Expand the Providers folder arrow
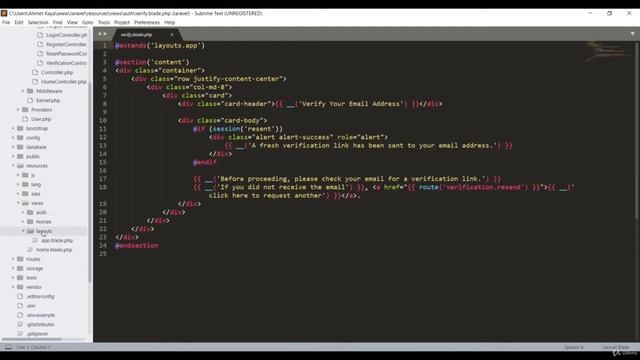 click(x=18, y=110)
